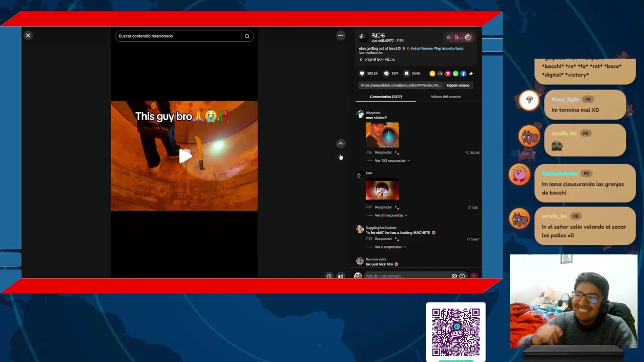Image resolution: width=644 pixels, height=362 pixels.
Task: Focus Buscar contenido relacionado search box
Action: point(179,36)
